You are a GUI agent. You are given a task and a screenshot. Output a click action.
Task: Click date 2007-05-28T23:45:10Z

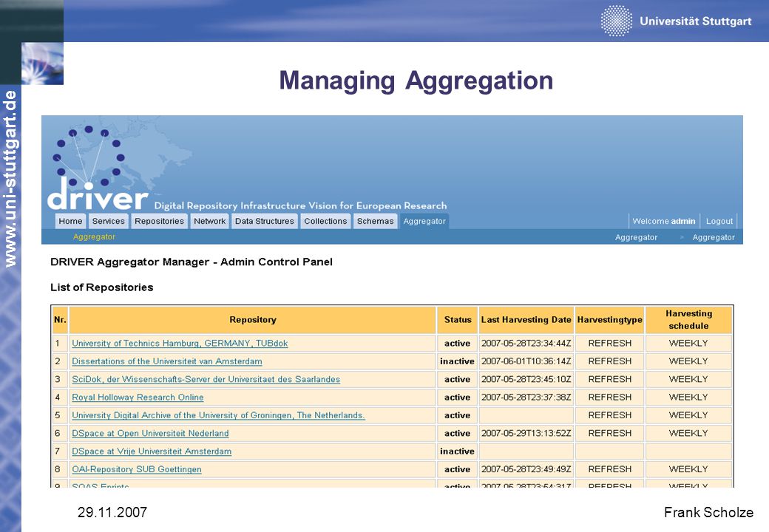(526, 379)
